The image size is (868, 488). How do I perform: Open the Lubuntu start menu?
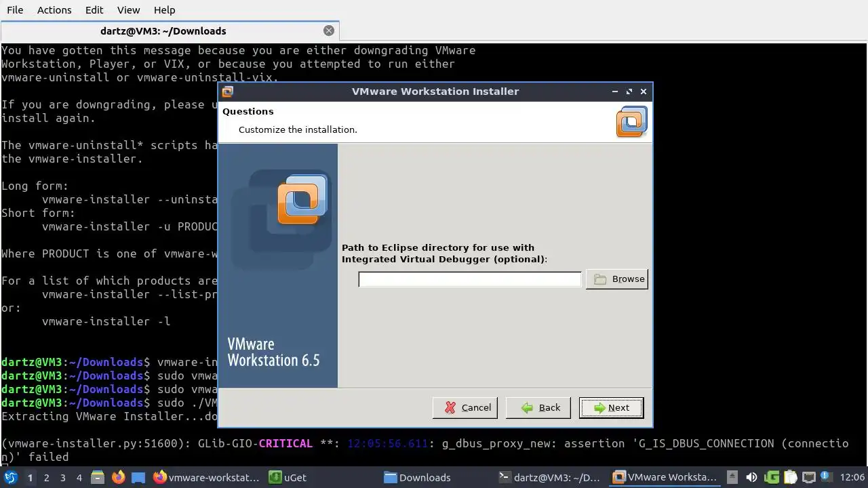[10, 478]
